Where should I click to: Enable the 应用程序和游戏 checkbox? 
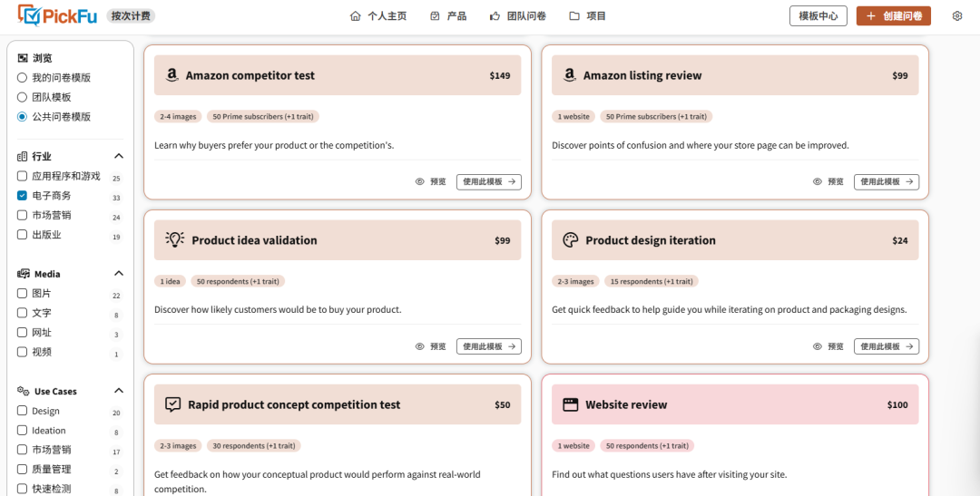tap(23, 176)
